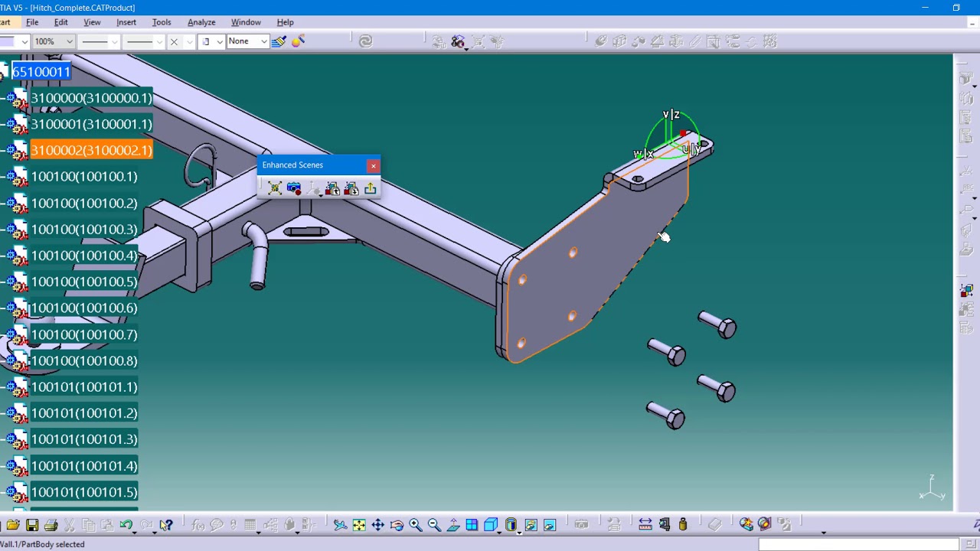Select the Pan tool icon
Image resolution: width=980 pixels, height=551 pixels.
pos(377,525)
